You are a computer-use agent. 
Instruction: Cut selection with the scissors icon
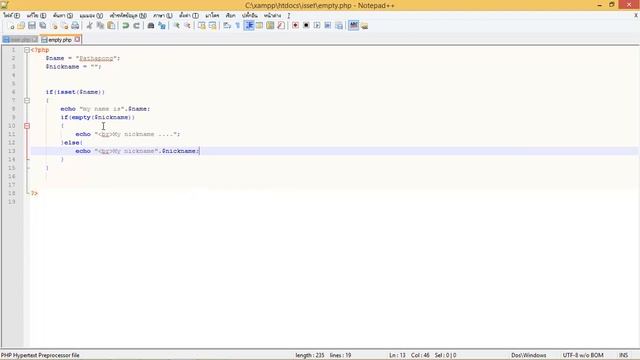point(89,26)
